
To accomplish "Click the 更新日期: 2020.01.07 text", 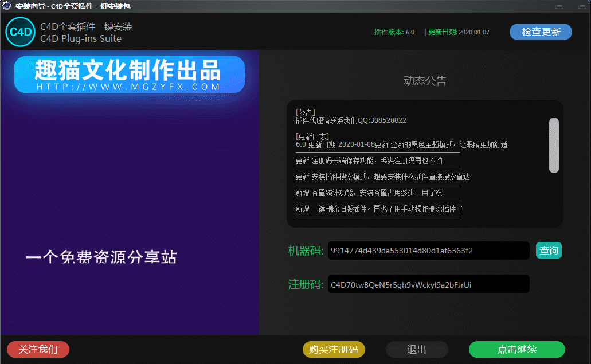I will [x=459, y=33].
